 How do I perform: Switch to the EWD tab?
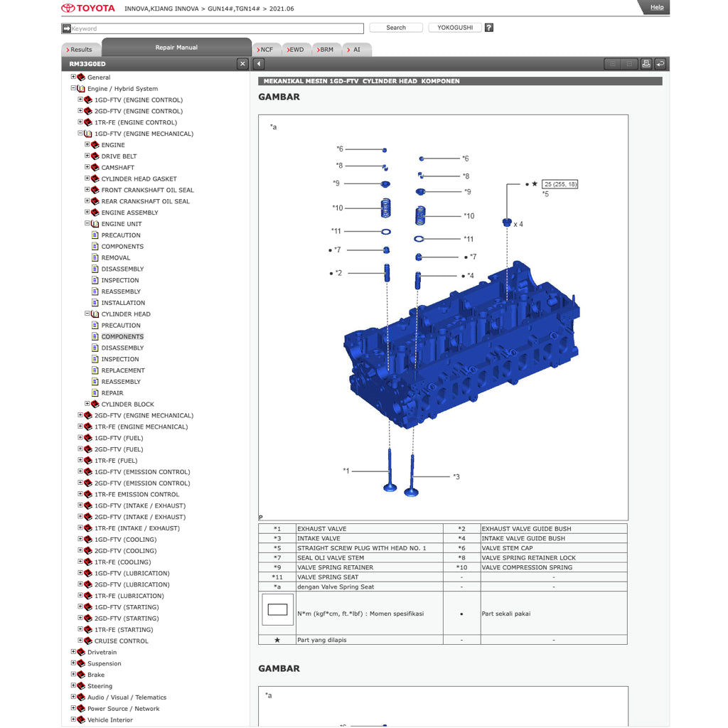294,49
